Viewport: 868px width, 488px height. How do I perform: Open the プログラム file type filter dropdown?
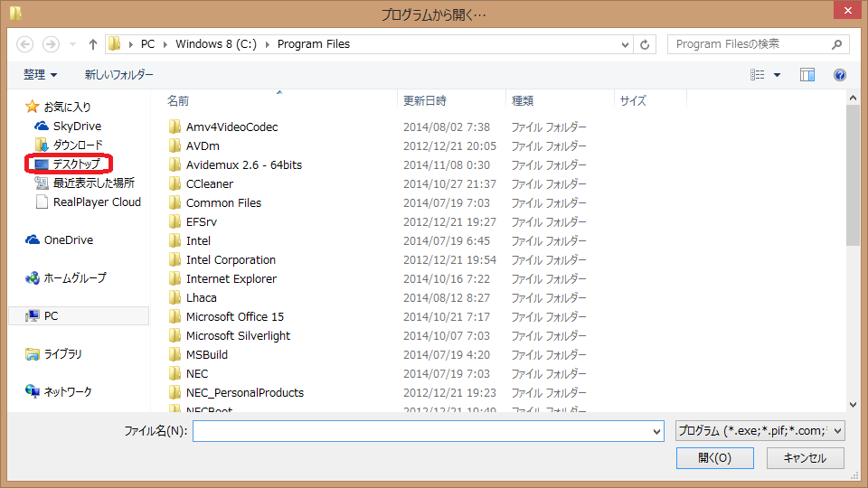pyautogui.click(x=760, y=430)
